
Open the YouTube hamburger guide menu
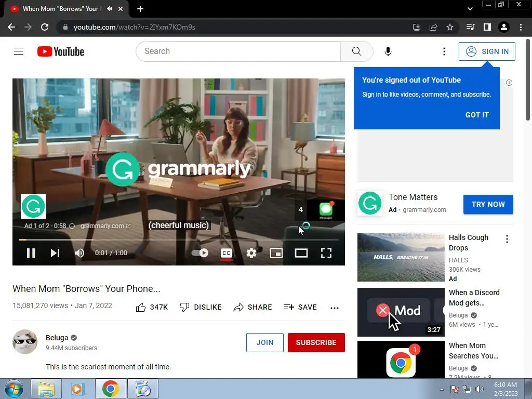tap(19, 51)
